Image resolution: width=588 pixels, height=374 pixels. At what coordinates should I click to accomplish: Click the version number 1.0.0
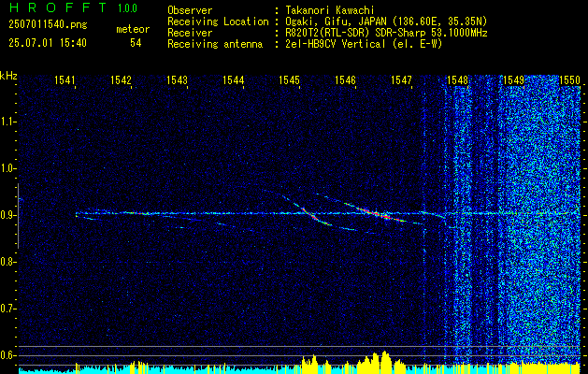[x=127, y=8]
